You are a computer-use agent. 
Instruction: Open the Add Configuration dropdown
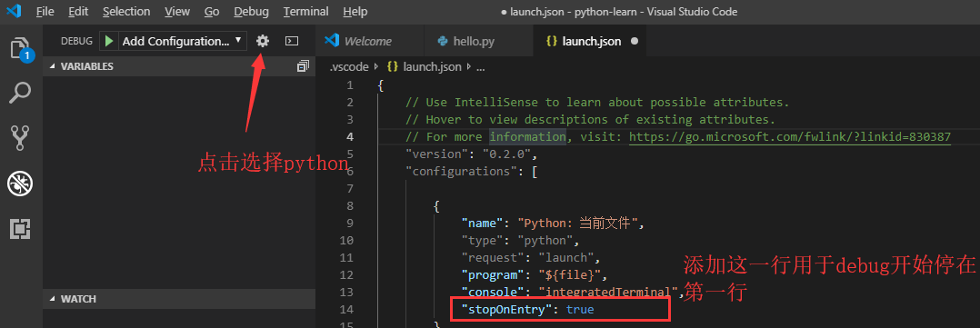pyautogui.click(x=182, y=41)
